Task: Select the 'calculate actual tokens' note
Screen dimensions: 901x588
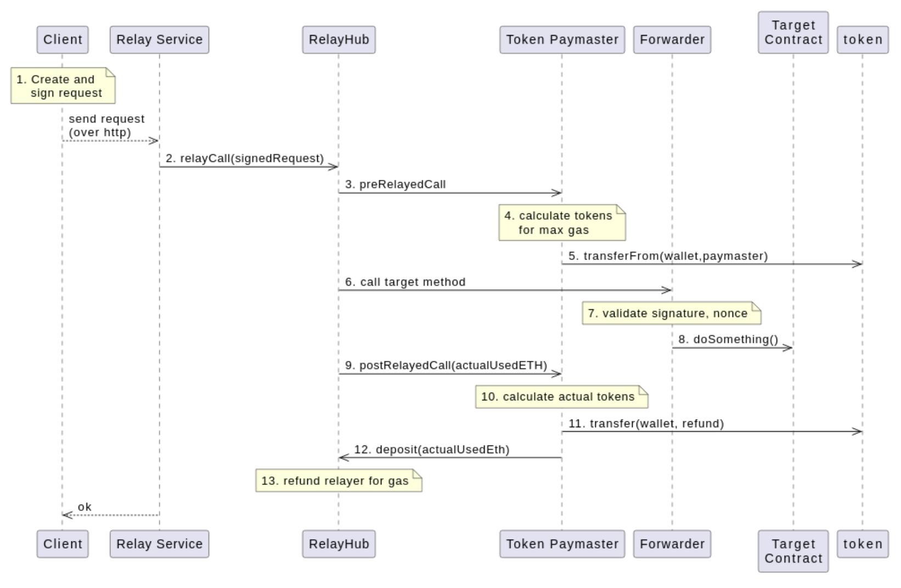Action: click(561, 397)
